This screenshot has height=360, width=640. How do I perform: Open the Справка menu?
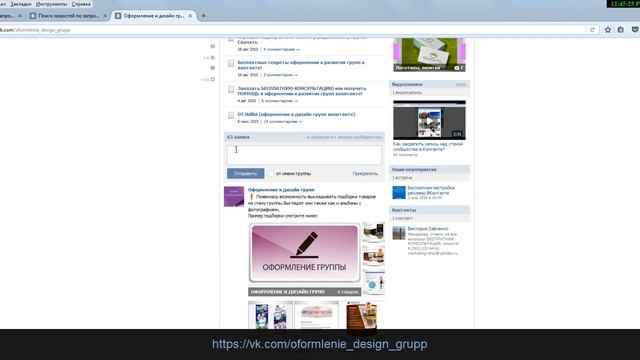pos(81,4)
